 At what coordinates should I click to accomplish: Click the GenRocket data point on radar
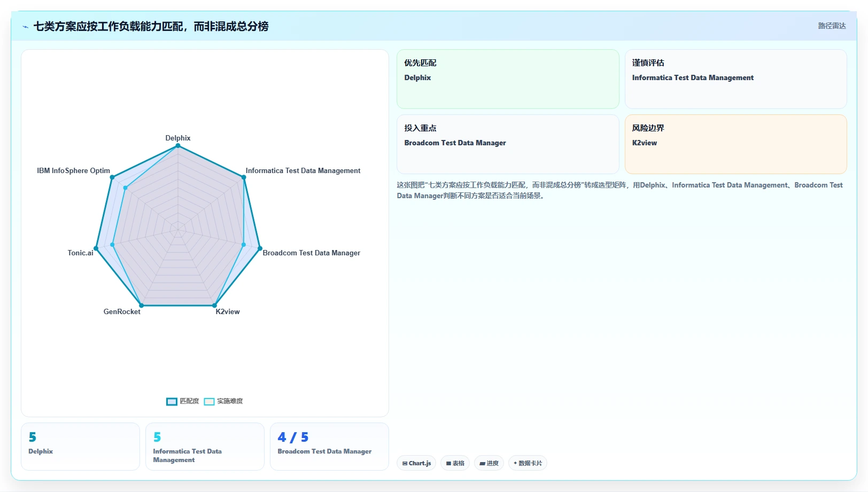pyautogui.click(x=141, y=306)
